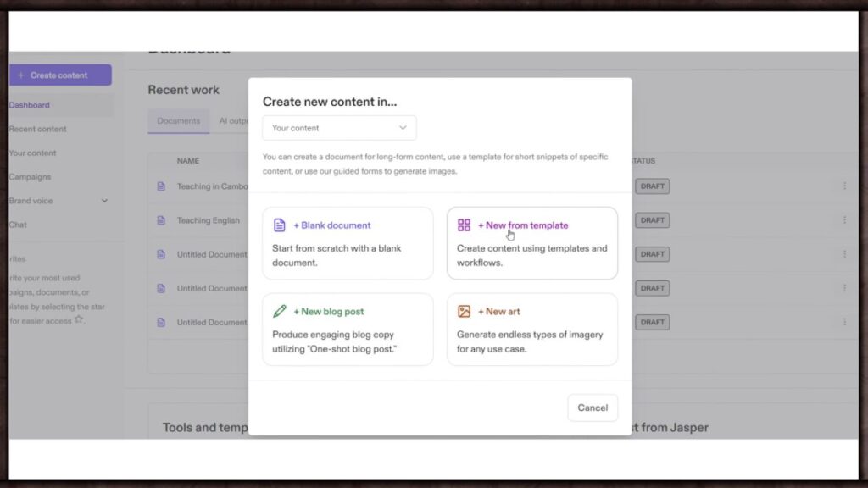
Task: Switch to the AI outputs tab
Action: (x=234, y=120)
